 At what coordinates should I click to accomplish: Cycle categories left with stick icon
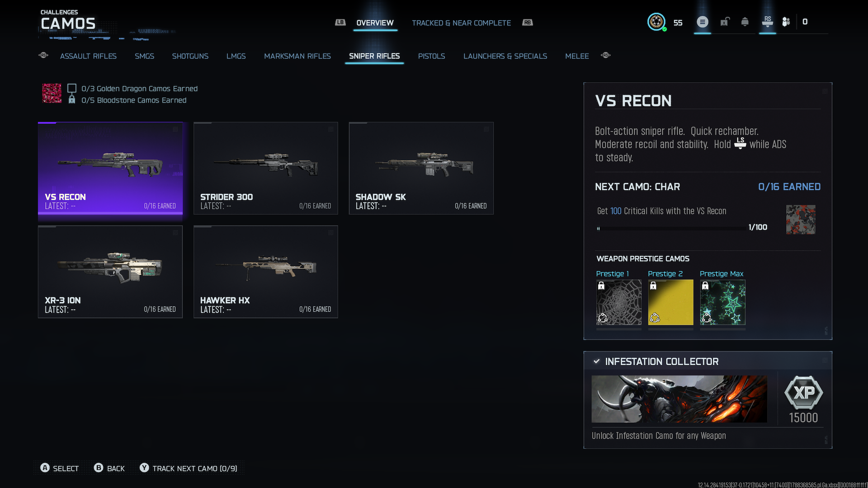[43, 55]
